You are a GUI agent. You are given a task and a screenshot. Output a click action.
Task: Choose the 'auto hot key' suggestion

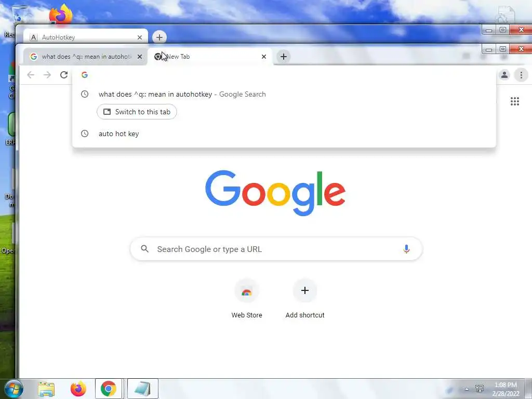[x=284, y=134]
